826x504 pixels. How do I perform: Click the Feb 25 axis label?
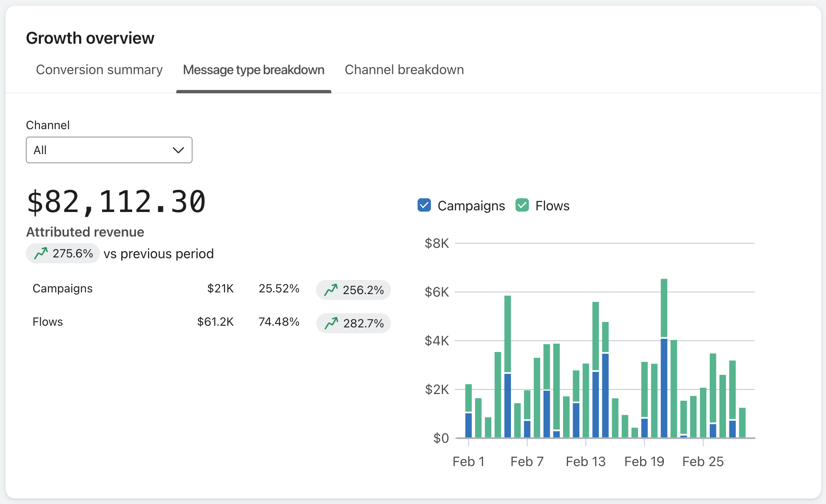703,462
